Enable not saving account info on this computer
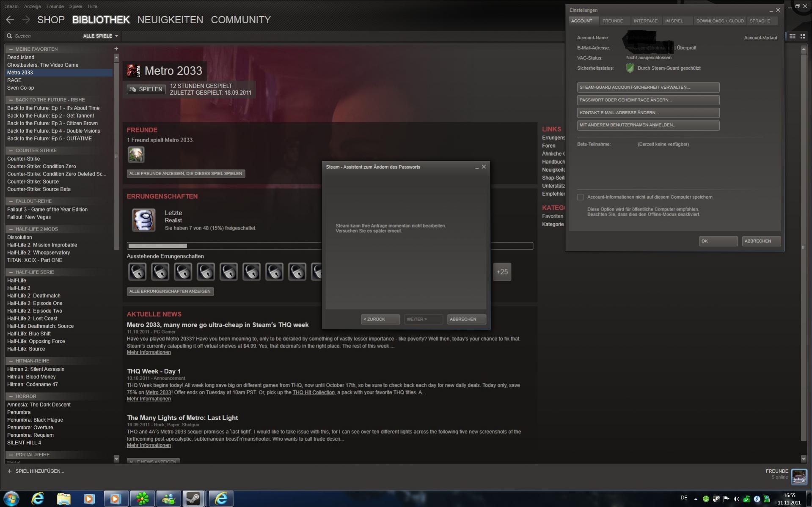The width and height of the screenshot is (812, 507). tap(580, 197)
